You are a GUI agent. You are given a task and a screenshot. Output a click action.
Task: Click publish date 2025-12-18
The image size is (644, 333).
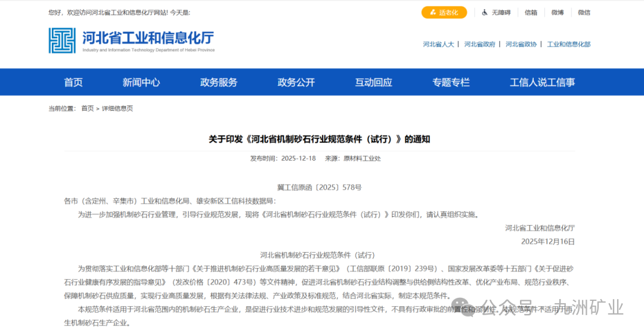pyautogui.click(x=299, y=158)
